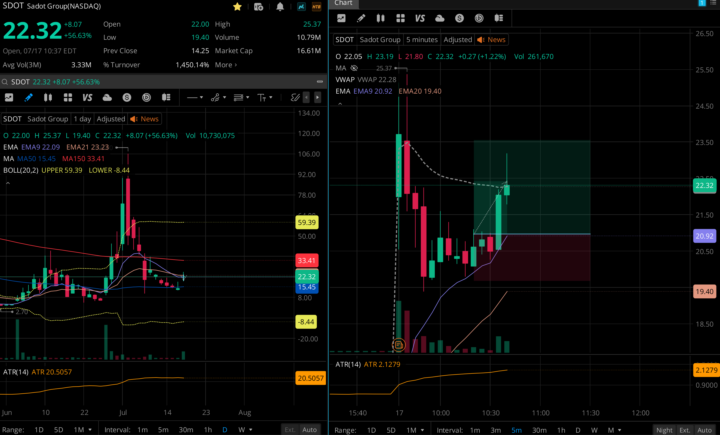The image size is (720, 435).
Task: Collapse left panel with minus button
Action: (x=320, y=82)
